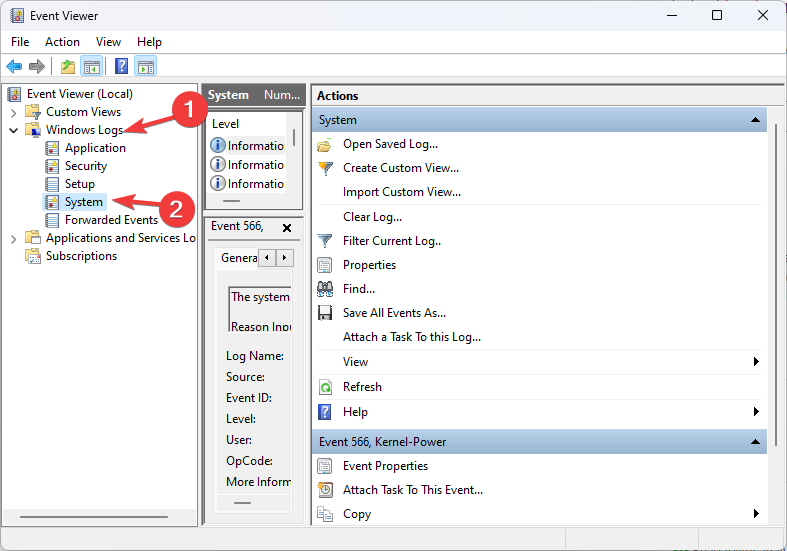The width and height of the screenshot is (787, 551).
Task: Click Save All Events As... text
Action: pos(395,313)
